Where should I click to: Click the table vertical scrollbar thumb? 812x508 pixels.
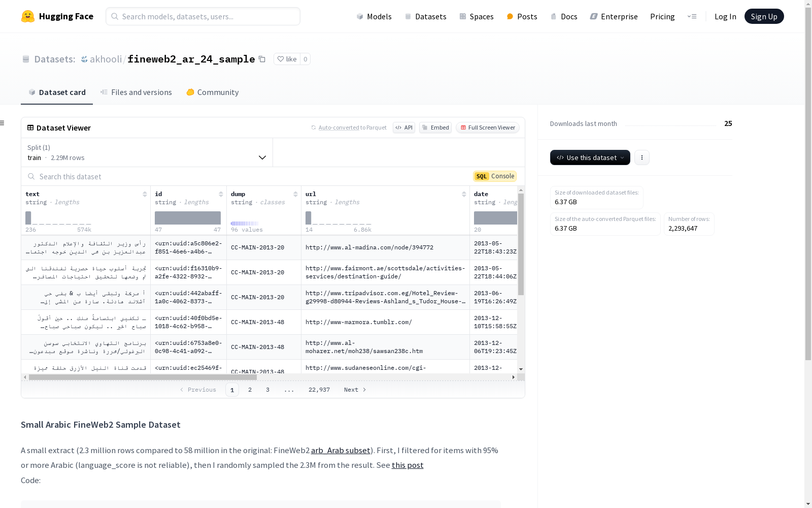[x=521, y=244]
